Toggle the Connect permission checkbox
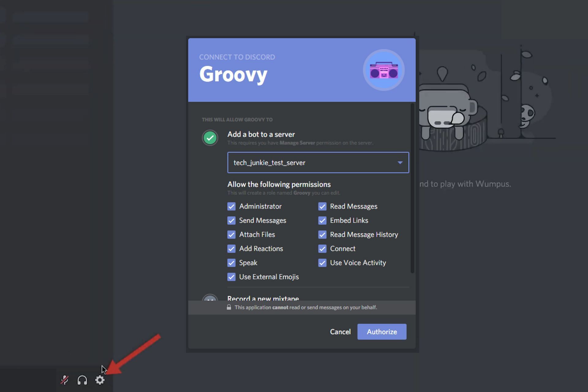The image size is (588, 392). pyautogui.click(x=322, y=248)
